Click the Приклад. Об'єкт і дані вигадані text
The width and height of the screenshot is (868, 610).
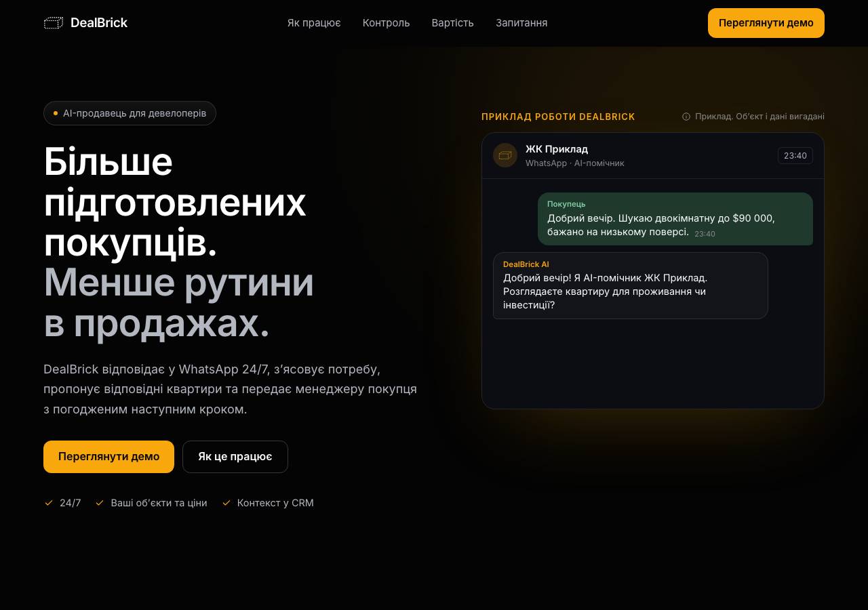[x=759, y=117]
